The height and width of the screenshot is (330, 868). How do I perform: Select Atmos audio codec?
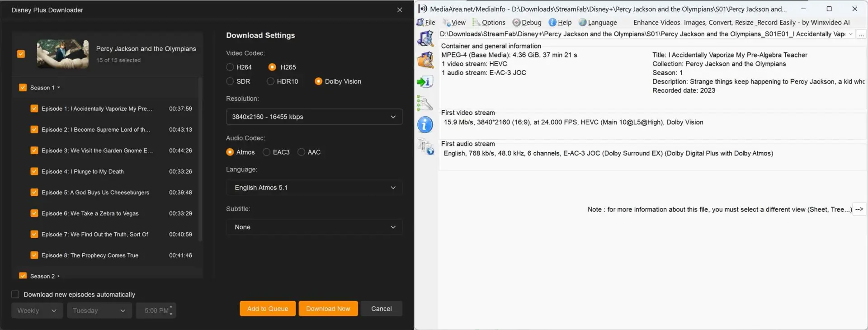[x=230, y=152]
